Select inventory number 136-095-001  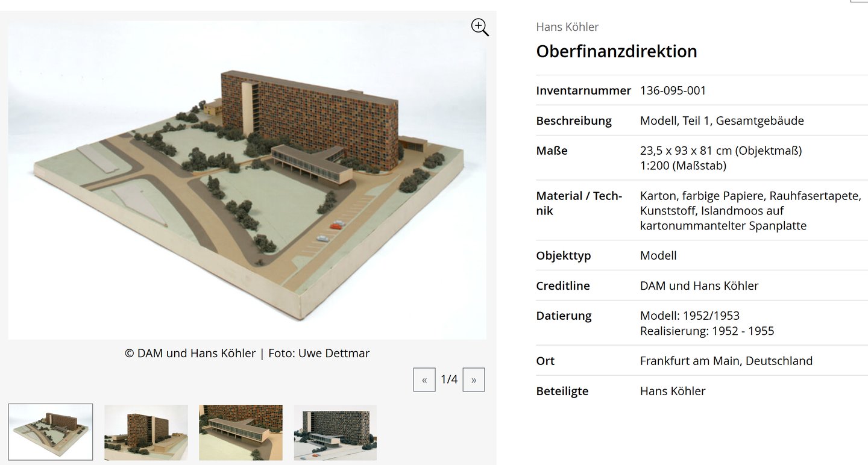pos(673,90)
